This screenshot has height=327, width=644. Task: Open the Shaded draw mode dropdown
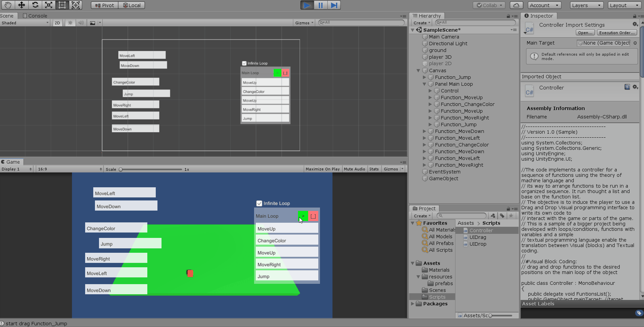tap(25, 23)
